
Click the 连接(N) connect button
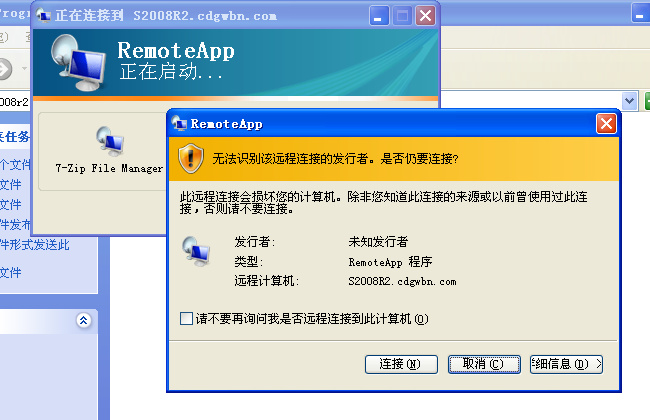pos(401,364)
